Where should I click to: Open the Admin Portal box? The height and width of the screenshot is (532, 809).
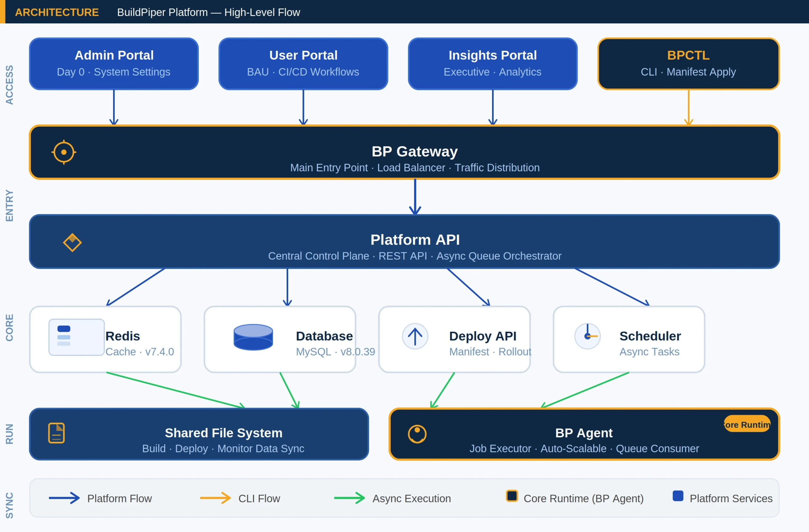(x=113, y=63)
